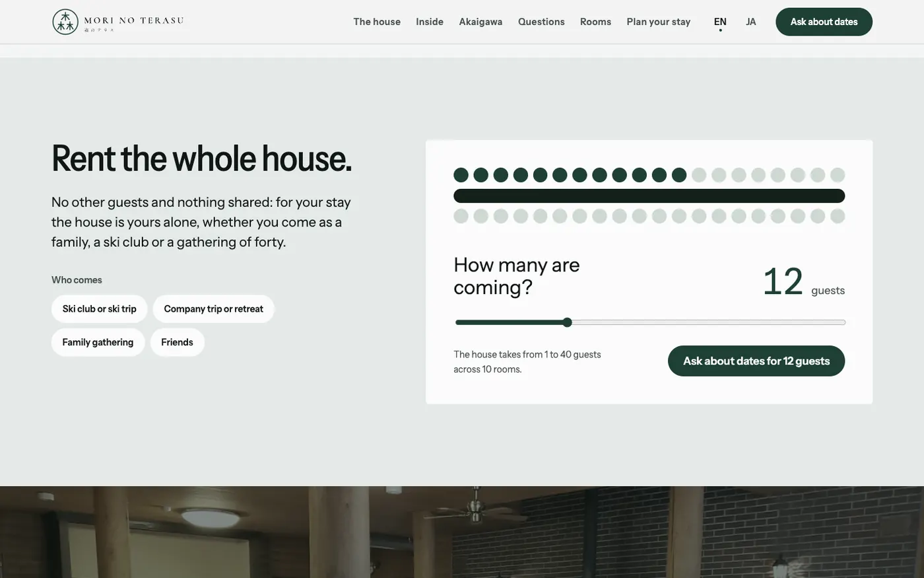Select Ski club or ski trip chip
Viewport: 924px width, 578px height.
pos(100,308)
